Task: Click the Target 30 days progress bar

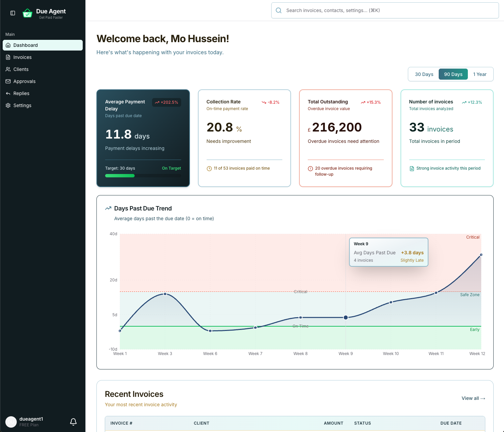Action: pyautogui.click(x=143, y=175)
